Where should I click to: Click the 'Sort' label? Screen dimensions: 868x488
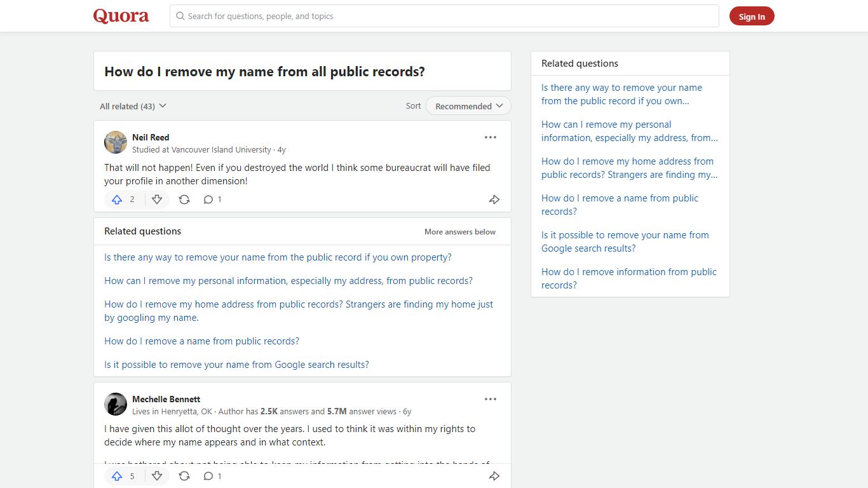(413, 106)
